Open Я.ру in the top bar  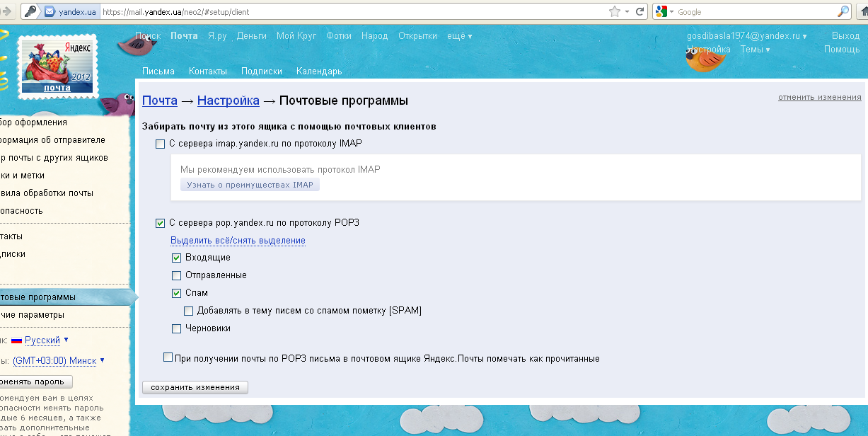pos(217,36)
